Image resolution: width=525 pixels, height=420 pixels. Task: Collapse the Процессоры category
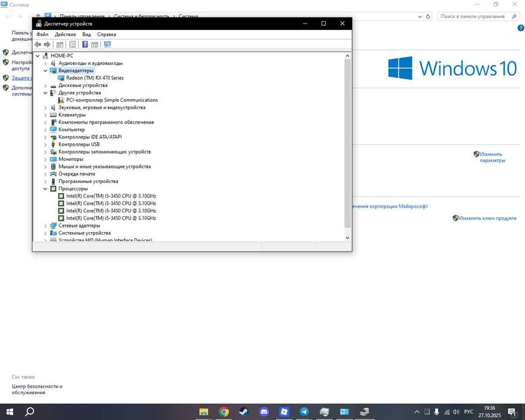click(45, 188)
